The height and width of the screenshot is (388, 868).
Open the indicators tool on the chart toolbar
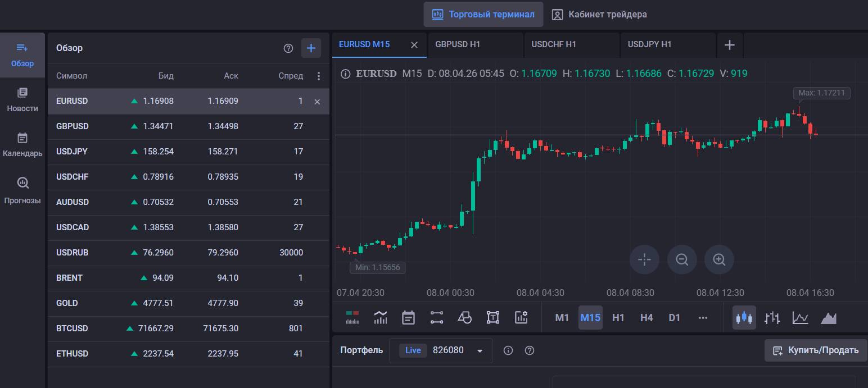[381, 317]
